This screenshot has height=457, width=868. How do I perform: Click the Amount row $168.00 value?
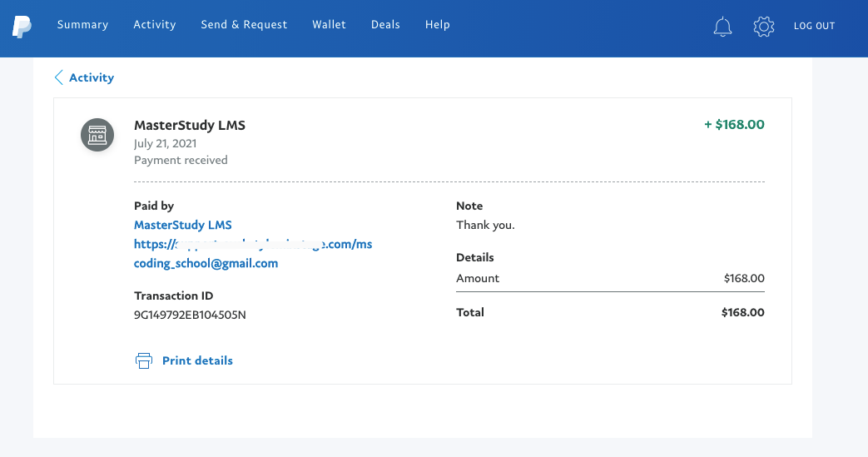click(744, 278)
